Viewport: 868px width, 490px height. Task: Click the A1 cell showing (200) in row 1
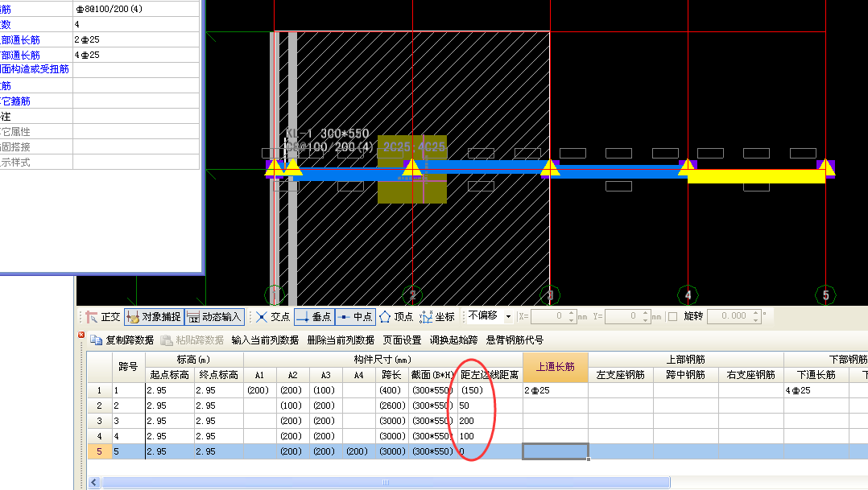(259, 390)
